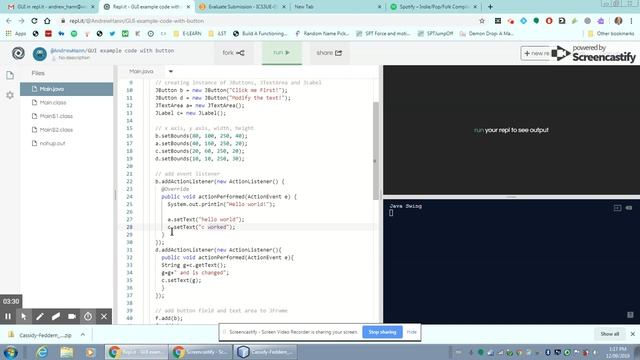640x360 pixels.
Task: Click the share button
Action: pos(329,53)
